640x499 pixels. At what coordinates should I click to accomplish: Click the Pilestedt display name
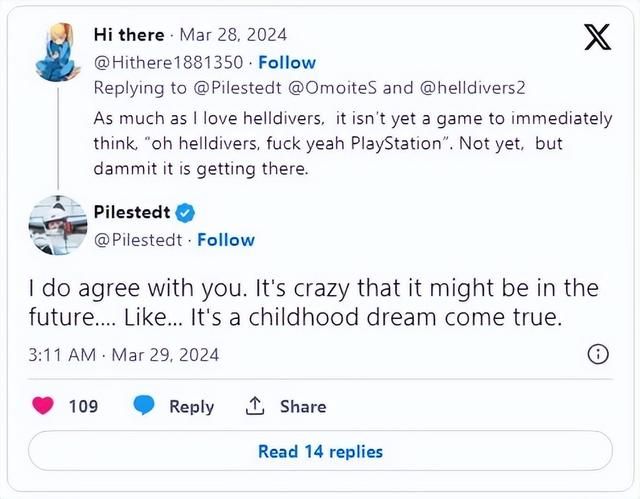click(131, 212)
